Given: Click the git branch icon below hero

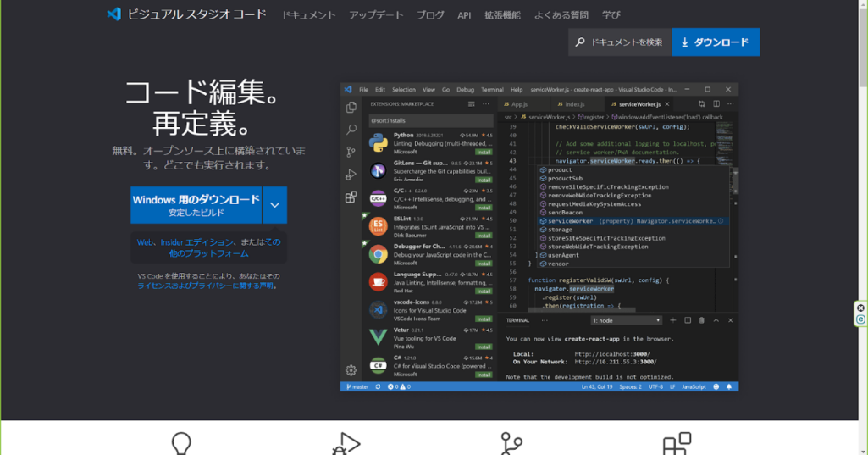Looking at the screenshot, I should tap(511, 444).
